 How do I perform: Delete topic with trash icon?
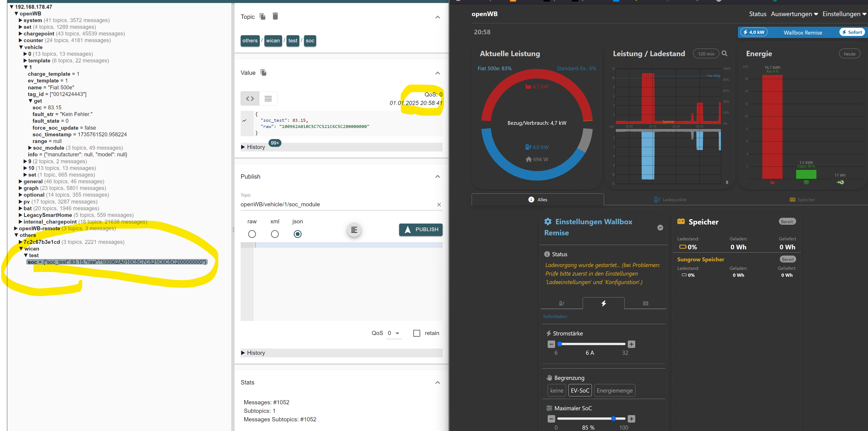coord(275,16)
